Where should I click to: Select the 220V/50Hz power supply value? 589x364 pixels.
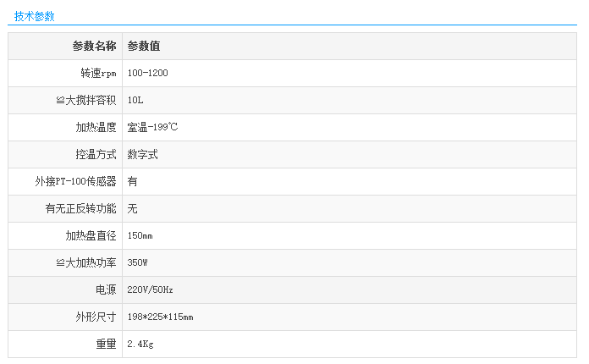[x=151, y=290]
